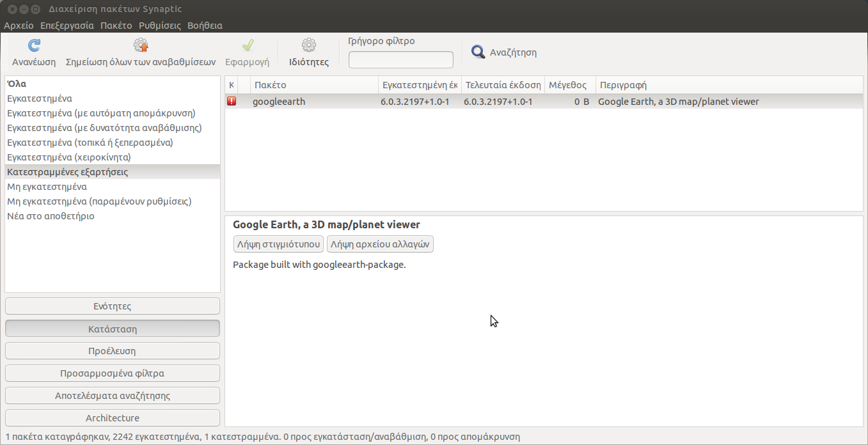Open the Πακέτο menu
Image resolution: width=868 pixels, height=445 pixels.
(x=116, y=26)
